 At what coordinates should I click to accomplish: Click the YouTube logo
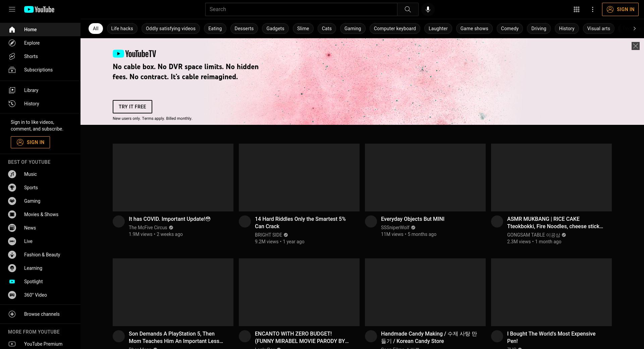pyautogui.click(x=39, y=9)
